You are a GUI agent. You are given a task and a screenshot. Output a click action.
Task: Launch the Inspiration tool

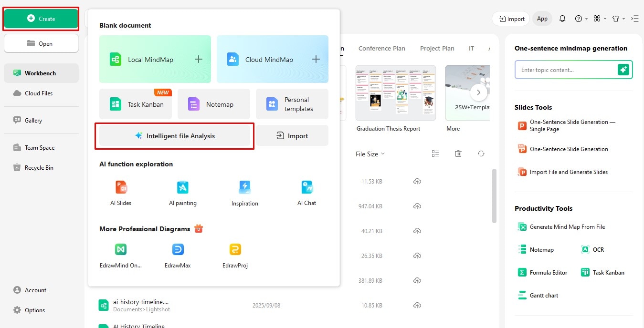(244, 193)
